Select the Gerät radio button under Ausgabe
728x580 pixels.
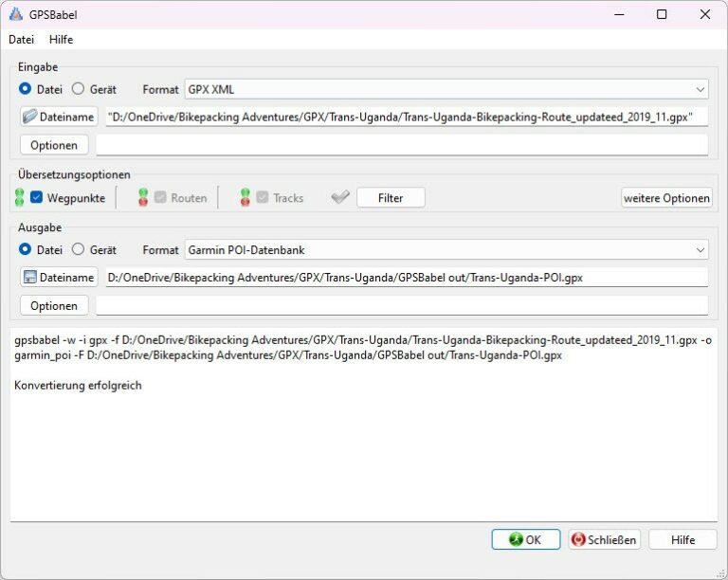pyautogui.click(x=79, y=250)
